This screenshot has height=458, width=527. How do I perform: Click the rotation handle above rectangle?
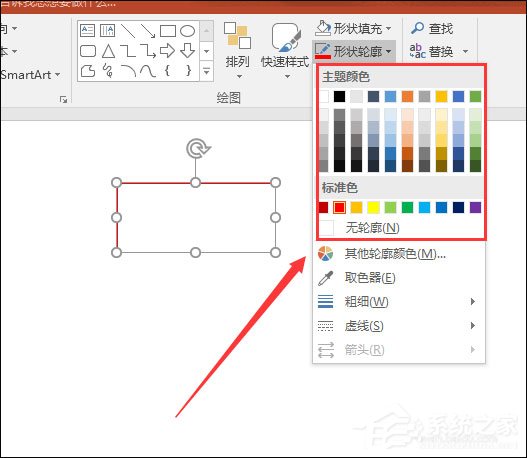pyautogui.click(x=198, y=149)
